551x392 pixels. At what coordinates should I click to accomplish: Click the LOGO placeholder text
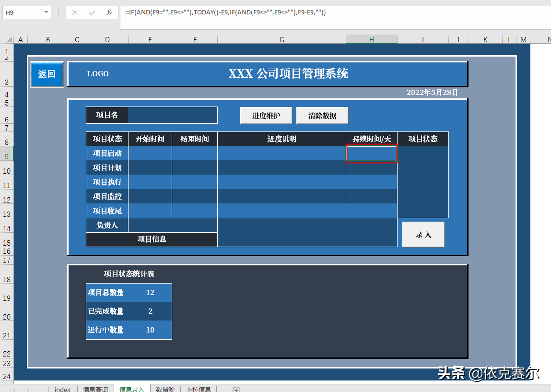click(98, 74)
